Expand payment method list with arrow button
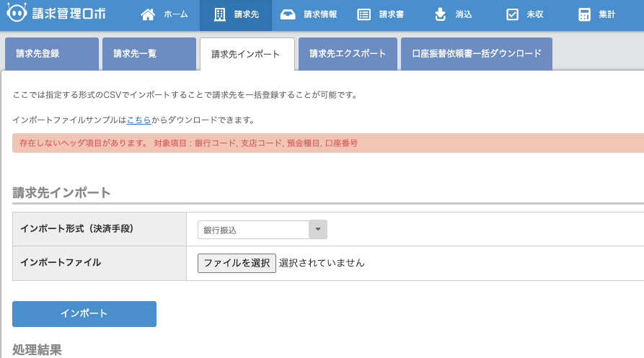Viewport: 644px width, 358px height. coord(318,230)
